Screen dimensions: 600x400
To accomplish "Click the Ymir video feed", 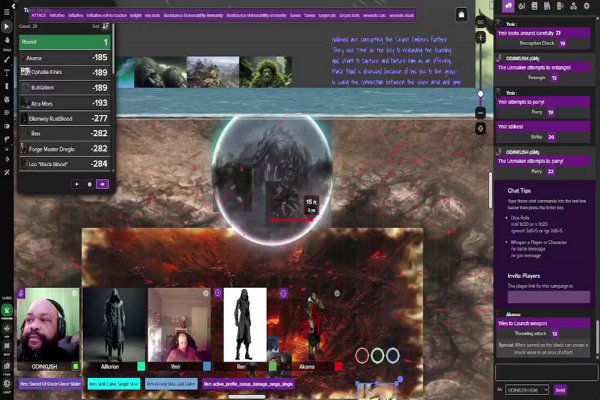I will (179, 325).
